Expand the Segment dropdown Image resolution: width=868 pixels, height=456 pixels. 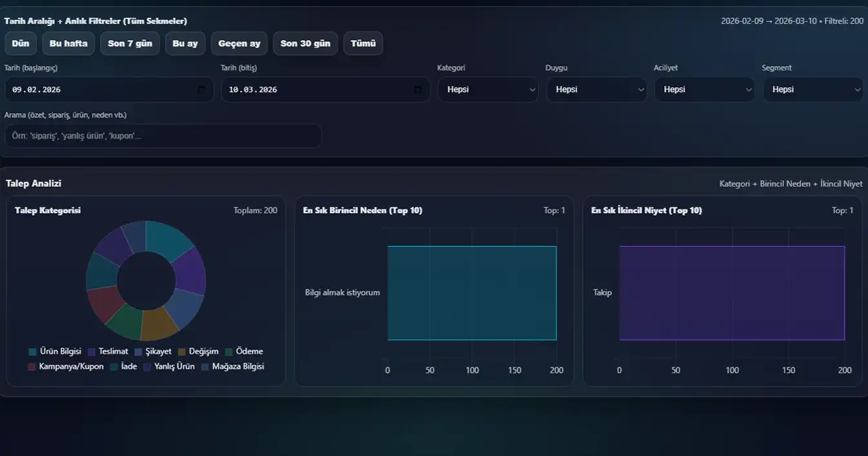click(812, 90)
